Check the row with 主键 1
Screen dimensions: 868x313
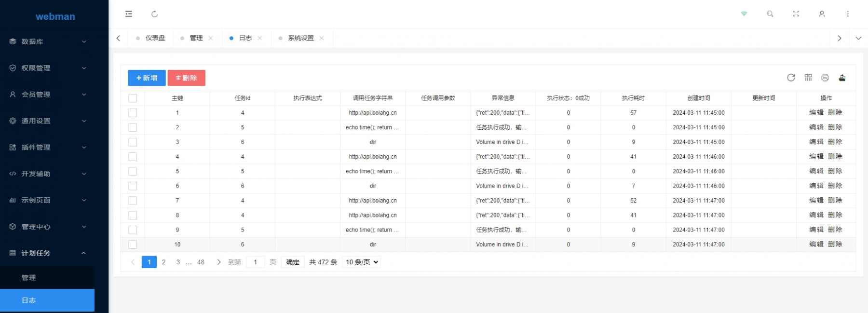click(x=133, y=113)
